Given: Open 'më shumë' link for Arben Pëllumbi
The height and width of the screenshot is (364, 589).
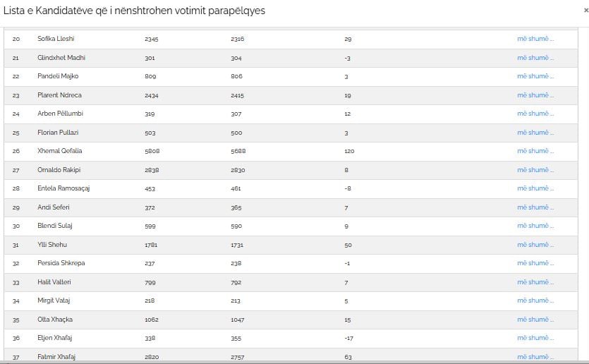Looking at the screenshot, I should pyautogui.click(x=535, y=114).
